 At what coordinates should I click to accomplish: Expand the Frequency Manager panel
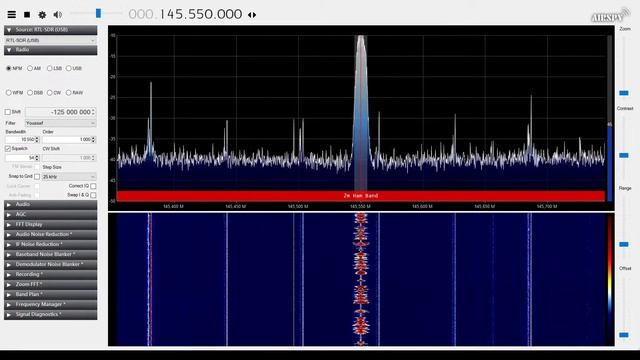tap(51, 304)
